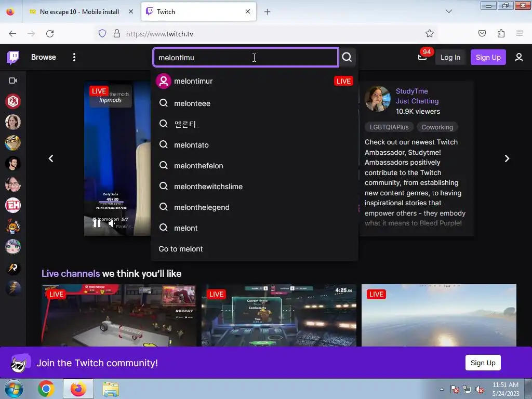Viewport: 532px width, 399px height.
Task: Switch to the No escape 10 browser tab
Action: point(81,12)
